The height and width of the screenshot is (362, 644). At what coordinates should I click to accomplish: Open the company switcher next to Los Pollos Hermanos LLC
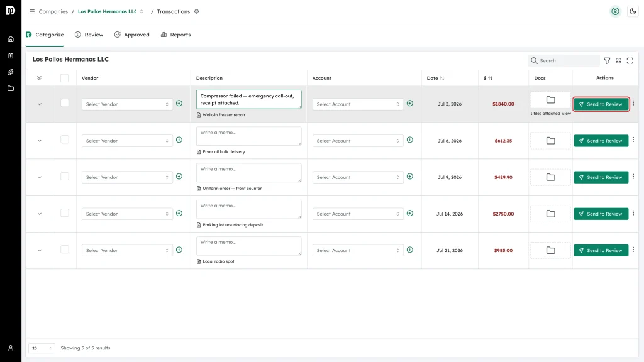click(142, 11)
